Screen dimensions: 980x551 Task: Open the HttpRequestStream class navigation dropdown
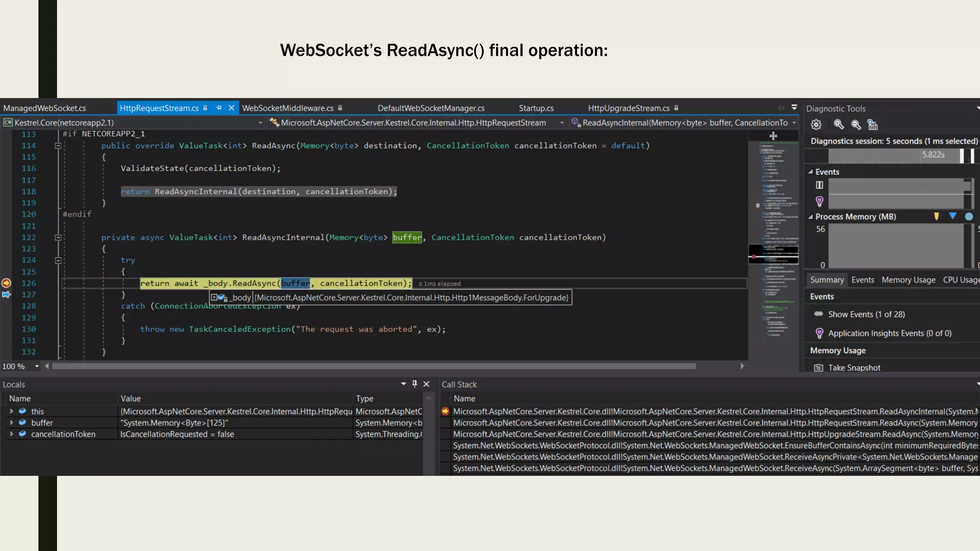[562, 123]
